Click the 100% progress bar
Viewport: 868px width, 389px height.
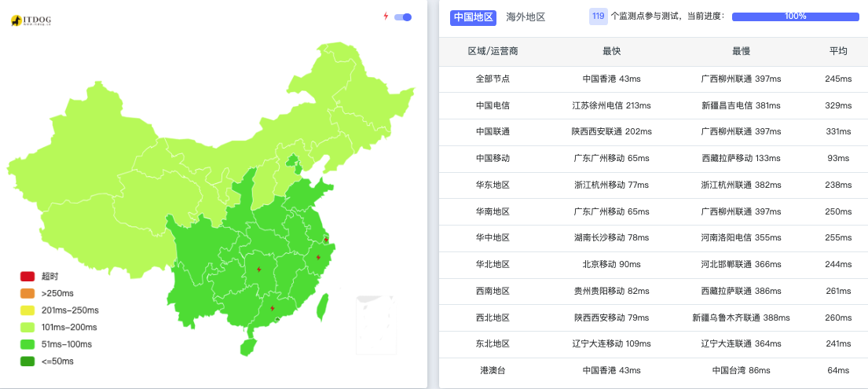(795, 17)
